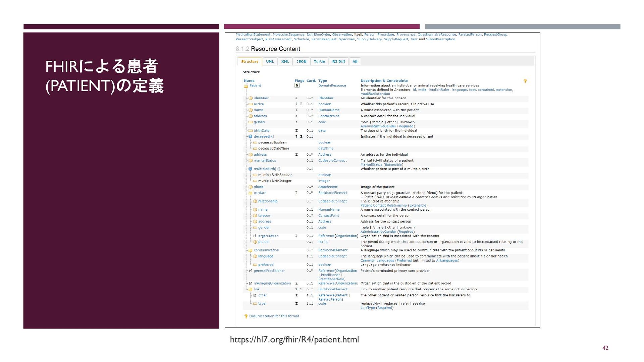Screen dimensions: 644x362
Task: Open the JSON tab
Action: (301, 62)
